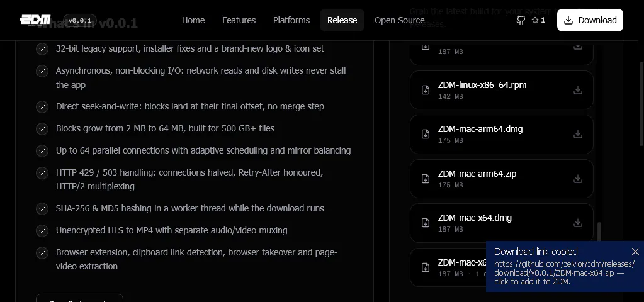Click the SHA-256 & MD5 hashing text
Screen dimensions: 644x302
189,208
